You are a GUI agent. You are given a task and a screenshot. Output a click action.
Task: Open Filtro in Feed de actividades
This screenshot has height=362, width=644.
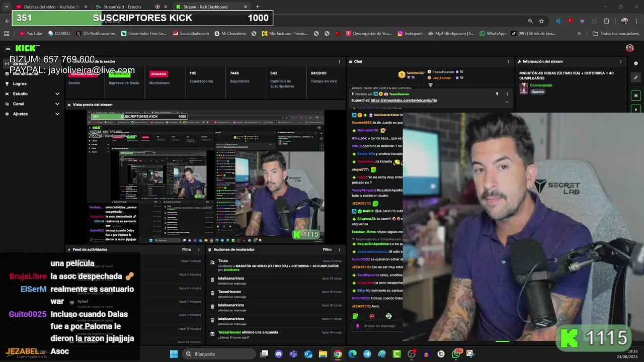pos(186,249)
